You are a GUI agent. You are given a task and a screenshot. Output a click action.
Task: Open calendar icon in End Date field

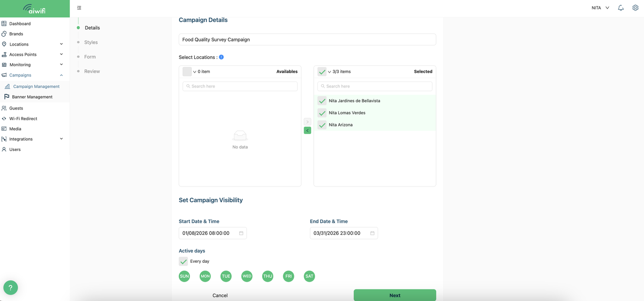tap(372, 233)
